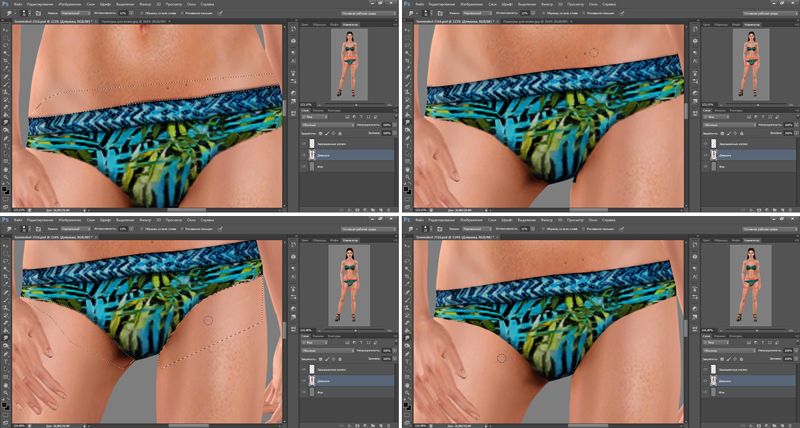Viewport: 800px width, 428px height.
Task: Click the Ps logo in the bottom-right window
Action: 407,220
